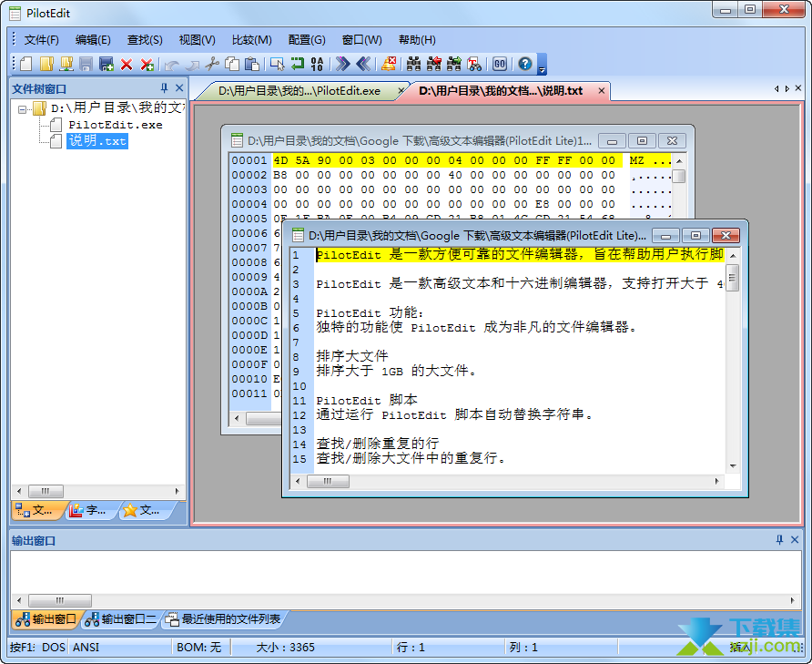
Task: Toggle word wrap green arrow icon
Action: pyautogui.click(x=298, y=64)
